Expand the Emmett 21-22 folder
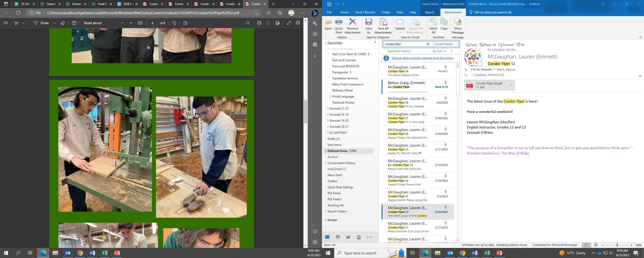 coord(328,109)
